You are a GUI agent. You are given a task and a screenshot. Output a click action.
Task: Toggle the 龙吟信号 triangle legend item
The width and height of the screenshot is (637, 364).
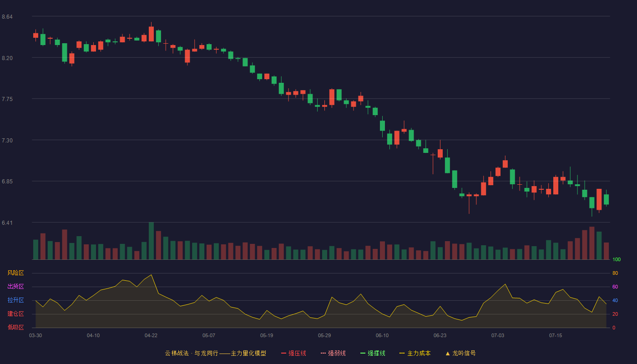point(460,353)
